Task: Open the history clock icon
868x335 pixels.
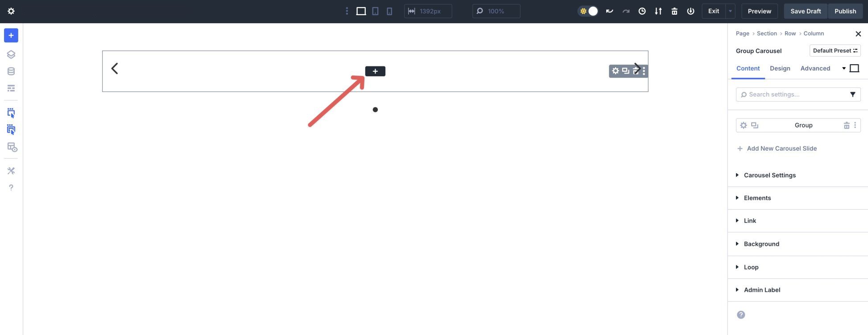Action: coord(642,11)
